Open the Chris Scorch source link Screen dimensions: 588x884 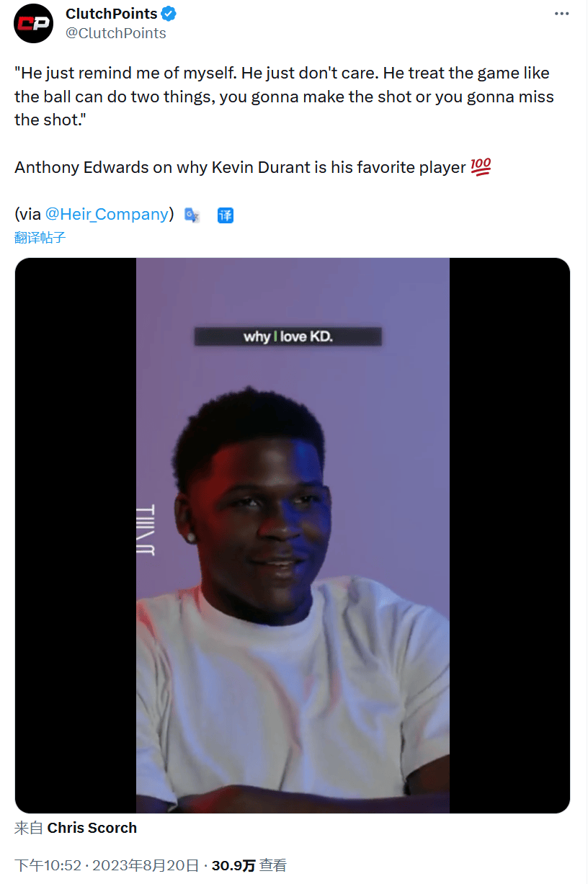coord(92,828)
